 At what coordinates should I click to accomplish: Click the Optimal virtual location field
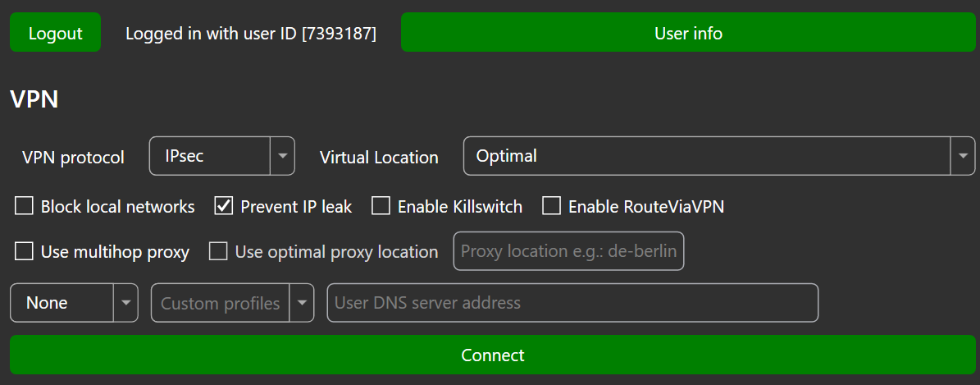coord(705,156)
